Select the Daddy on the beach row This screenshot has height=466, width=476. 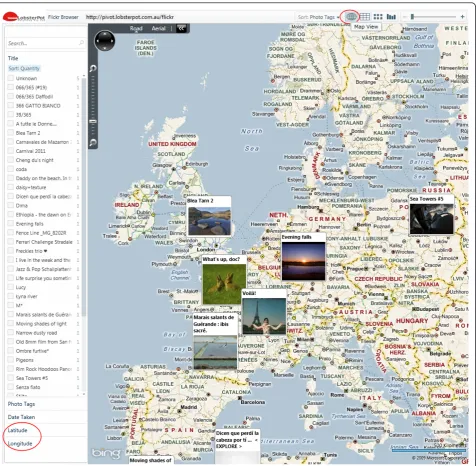[43, 178]
